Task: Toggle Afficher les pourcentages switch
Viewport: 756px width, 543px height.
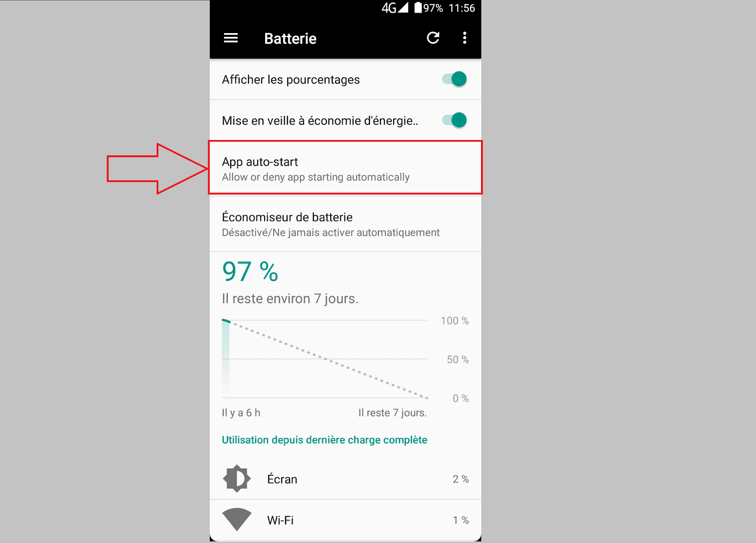Action: coord(454,79)
